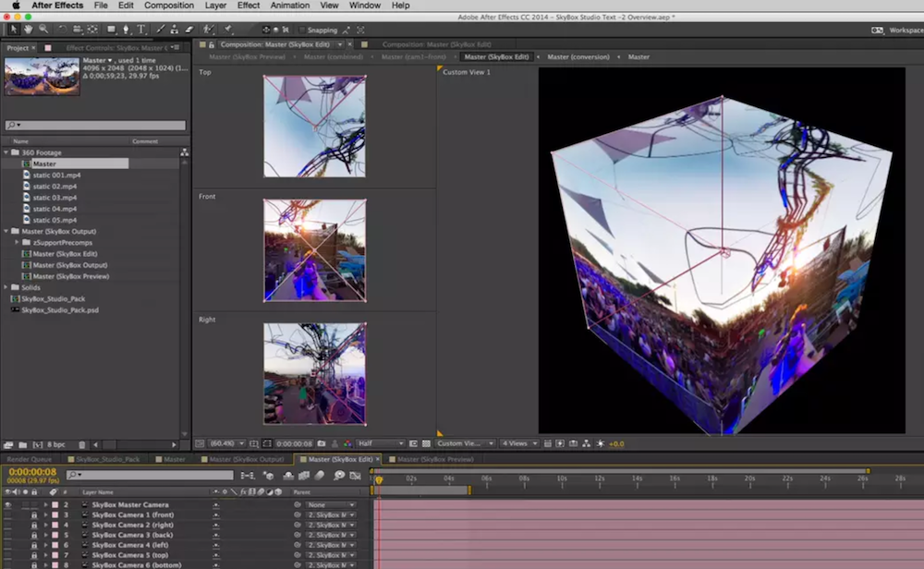Toggle the Motion Blur switch in timeline
This screenshot has height=569, width=924.
[320, 476]
